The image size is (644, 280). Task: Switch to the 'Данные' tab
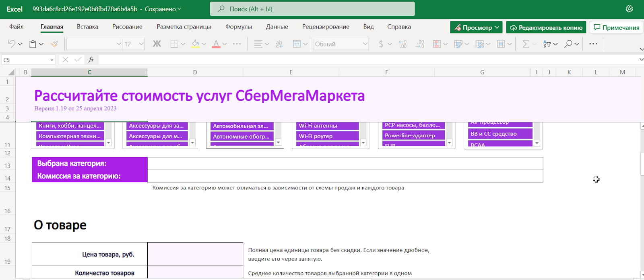(x=277, y=27)
